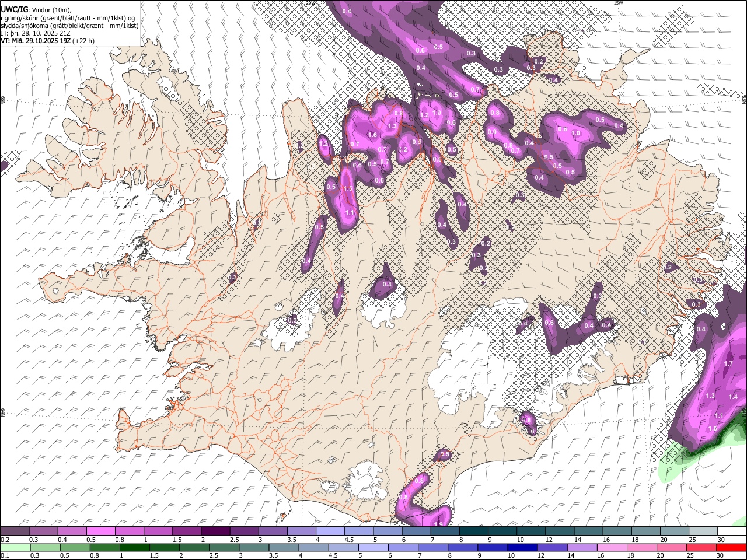Click the 1.6 snowfall value on the map

tap(372, 135)
